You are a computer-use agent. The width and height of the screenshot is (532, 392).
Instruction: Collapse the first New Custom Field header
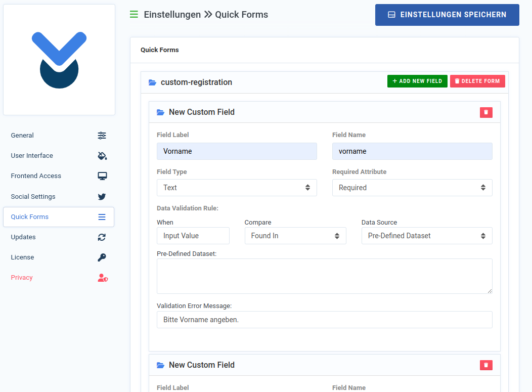(324, 112)
